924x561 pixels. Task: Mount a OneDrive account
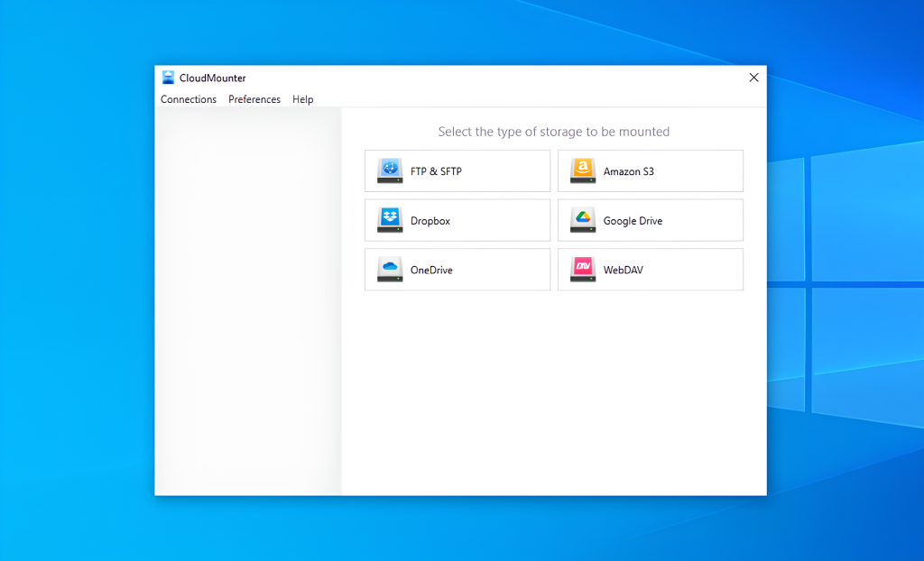click(x=457, y=269)
